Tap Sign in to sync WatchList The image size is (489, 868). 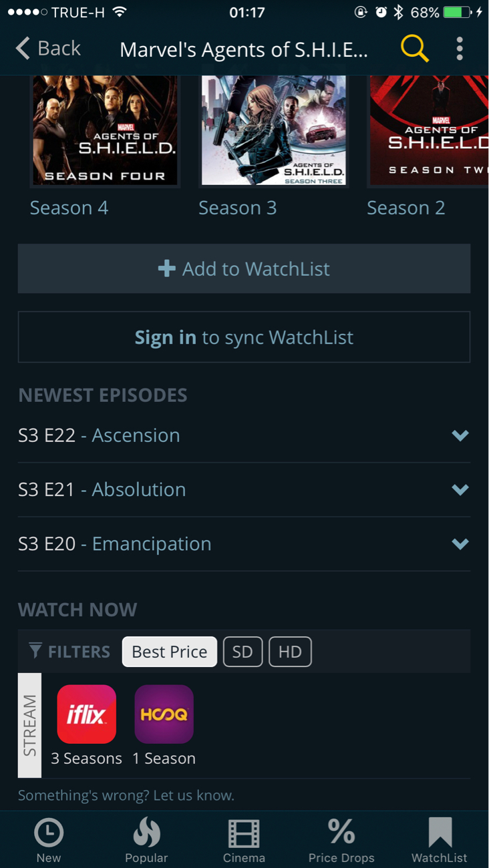pyautogui.click(x=244, y=337)
